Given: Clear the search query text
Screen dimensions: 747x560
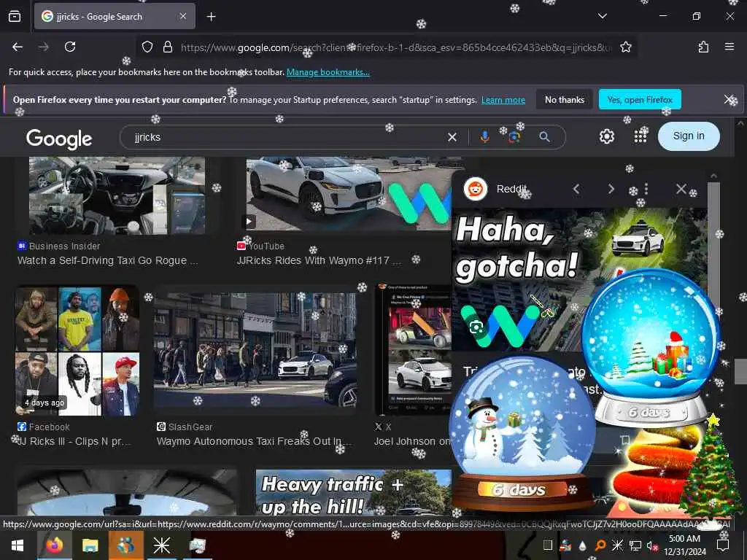Looking at the screenshot, I should (x=452, y=137).
